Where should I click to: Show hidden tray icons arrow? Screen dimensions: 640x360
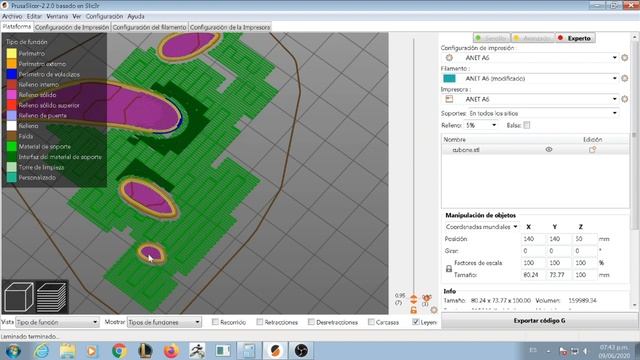[x=548, y=351]
